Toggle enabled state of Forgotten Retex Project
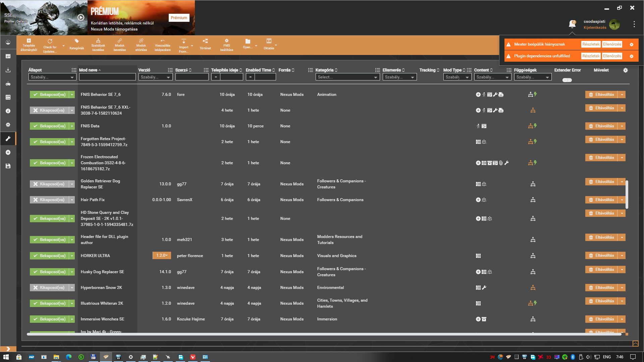This screenshot has height=362, width=644. [x=49, y=142]
